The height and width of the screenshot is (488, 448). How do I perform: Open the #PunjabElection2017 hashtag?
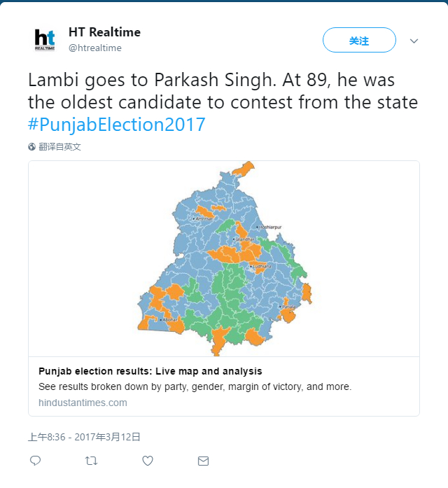click(117, 125)
